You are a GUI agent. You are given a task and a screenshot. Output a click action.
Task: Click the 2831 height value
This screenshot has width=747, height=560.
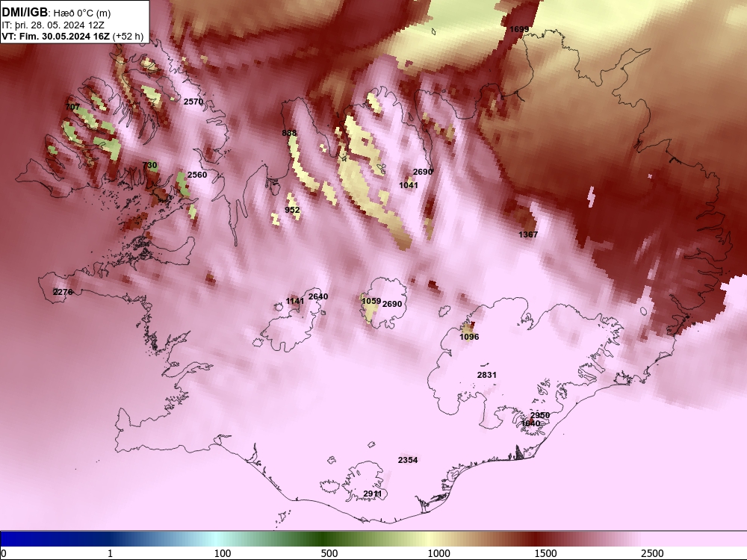tap(487, 375)
